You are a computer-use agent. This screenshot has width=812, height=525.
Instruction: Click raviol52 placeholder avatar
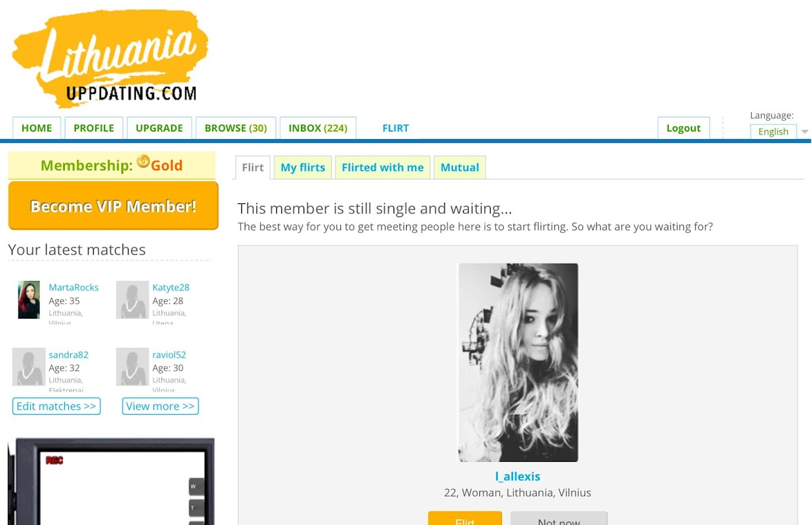click(x=132, y=367)
